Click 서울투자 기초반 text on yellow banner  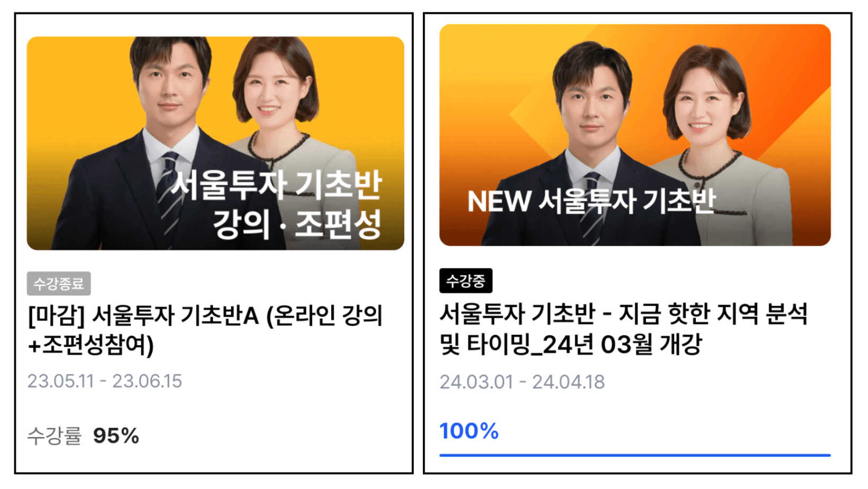coord(276,185)
